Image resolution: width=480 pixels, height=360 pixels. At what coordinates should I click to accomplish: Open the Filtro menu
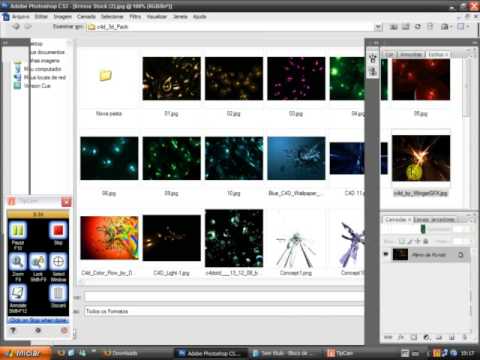135,16
